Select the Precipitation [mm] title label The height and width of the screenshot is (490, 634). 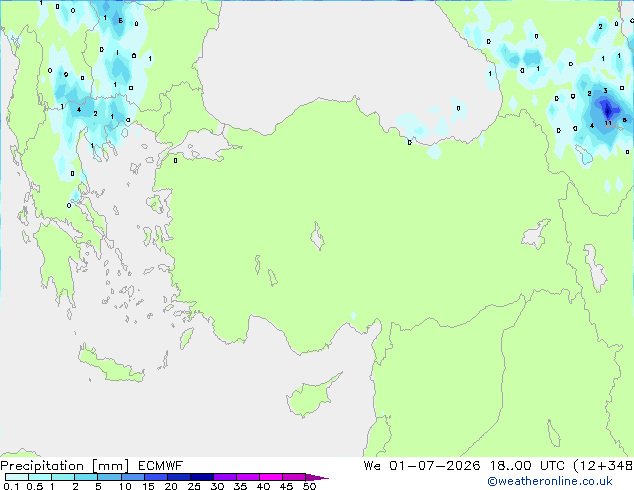pos(65,466)
